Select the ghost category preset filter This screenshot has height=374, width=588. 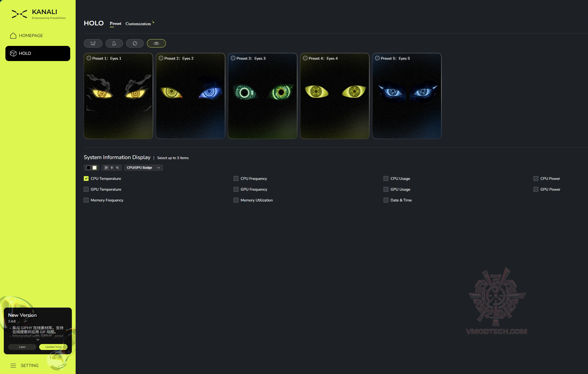(x=114, y=43)
